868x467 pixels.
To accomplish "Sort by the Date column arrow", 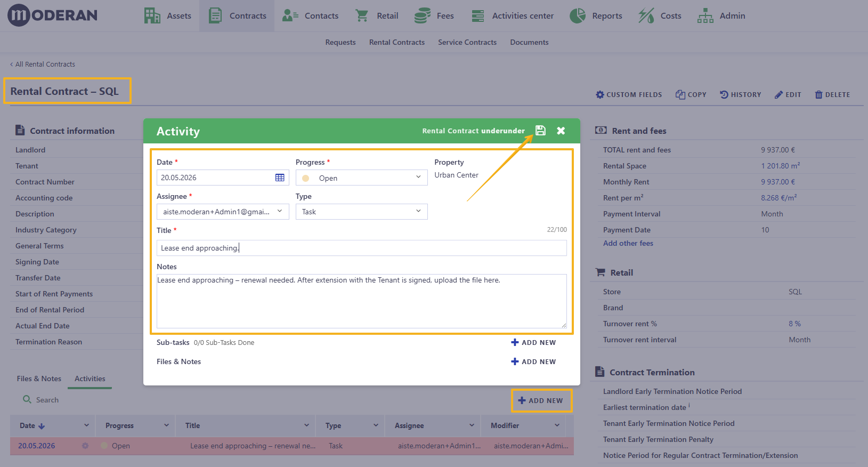I will pos(42,426).
